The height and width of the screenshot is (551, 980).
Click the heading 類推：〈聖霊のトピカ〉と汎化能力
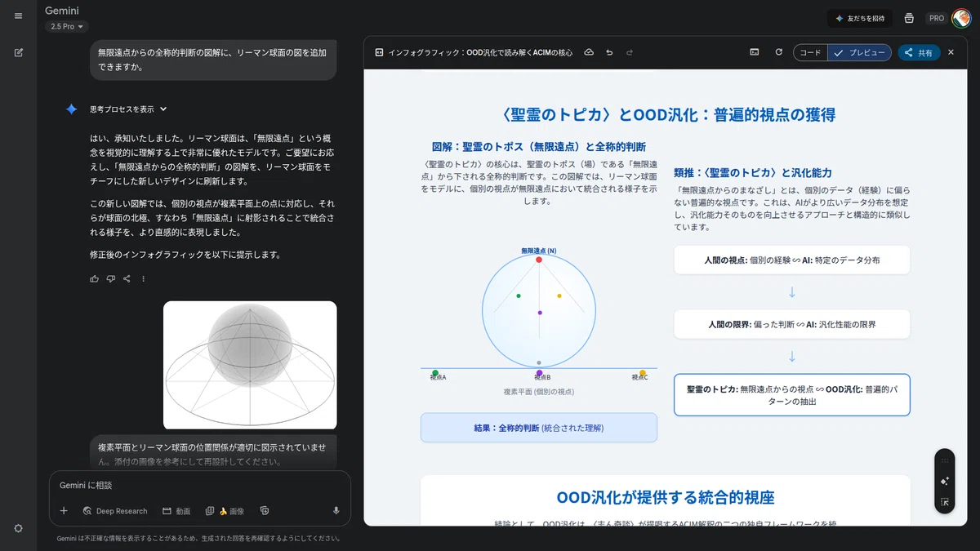753,172
